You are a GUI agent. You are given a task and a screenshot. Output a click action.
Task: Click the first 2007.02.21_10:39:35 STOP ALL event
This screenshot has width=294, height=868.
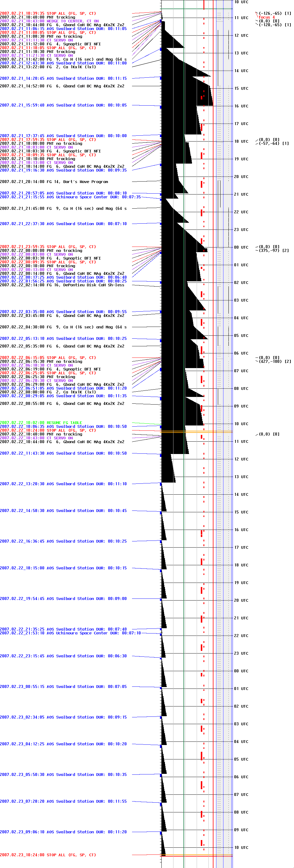(x=48, y=14)
